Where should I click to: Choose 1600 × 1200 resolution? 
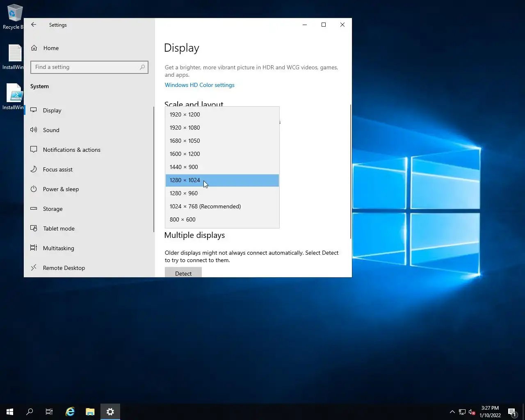pos(222,154)
